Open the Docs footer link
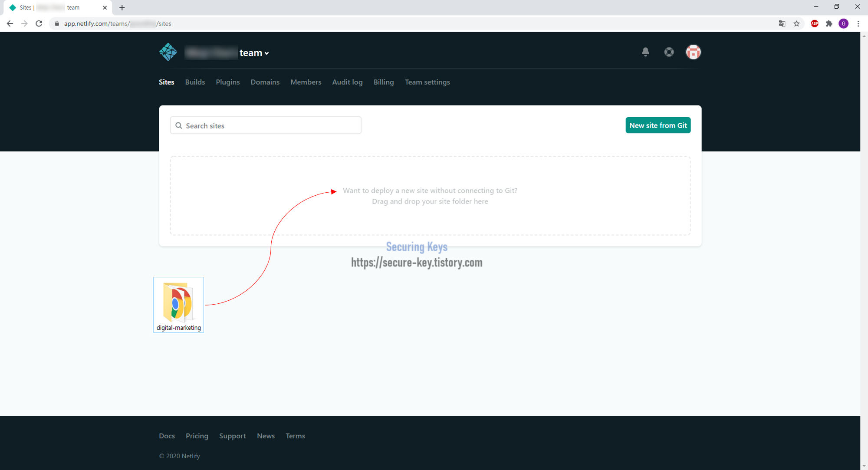This screenshot has height=470, width=868. [x=167, y=436]
